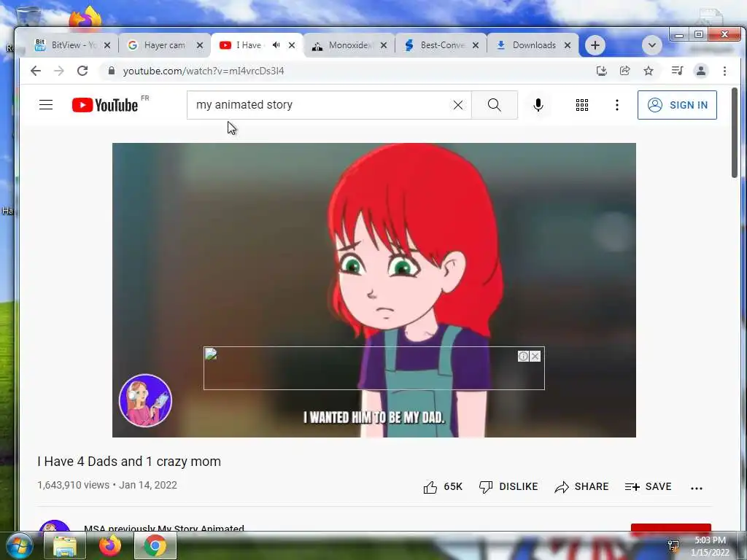The width and height of the screenshot is (747, 560).
Task: Open YouTube settings three-dot menu
Action: click(617, 105)
